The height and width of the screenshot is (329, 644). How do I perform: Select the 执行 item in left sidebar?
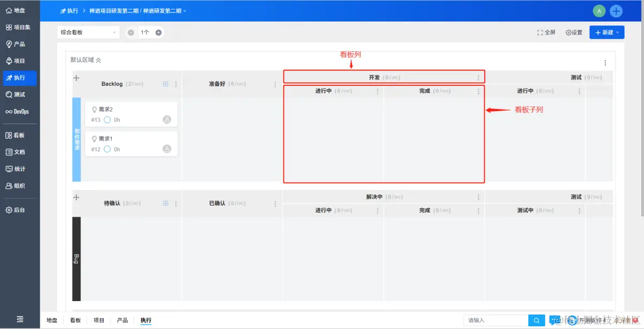(x=20, y=78)
